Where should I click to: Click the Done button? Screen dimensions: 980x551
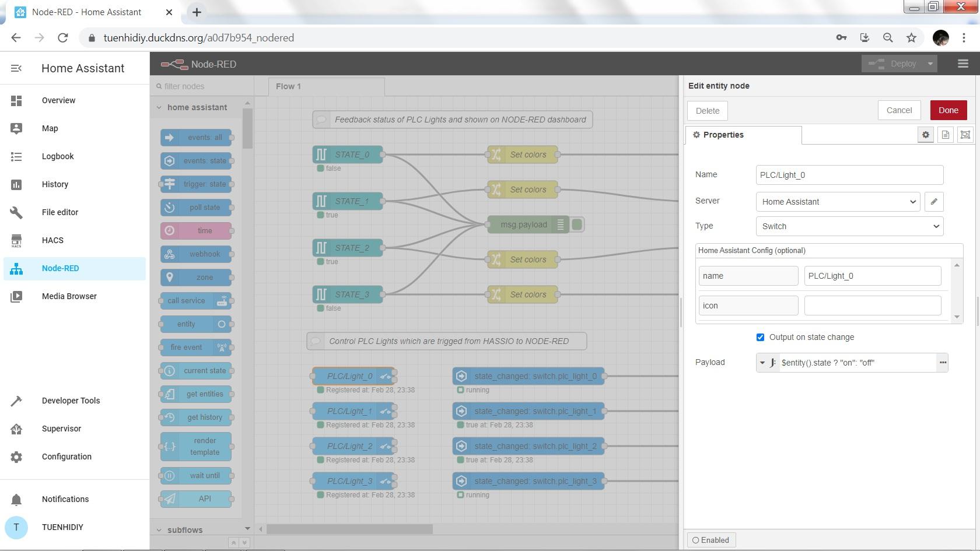coord(949,110)
